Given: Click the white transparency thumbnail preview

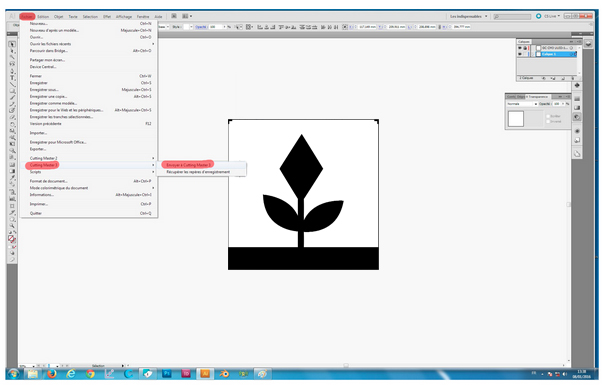Looking at the screenshot, I should [x=516, y=119].
